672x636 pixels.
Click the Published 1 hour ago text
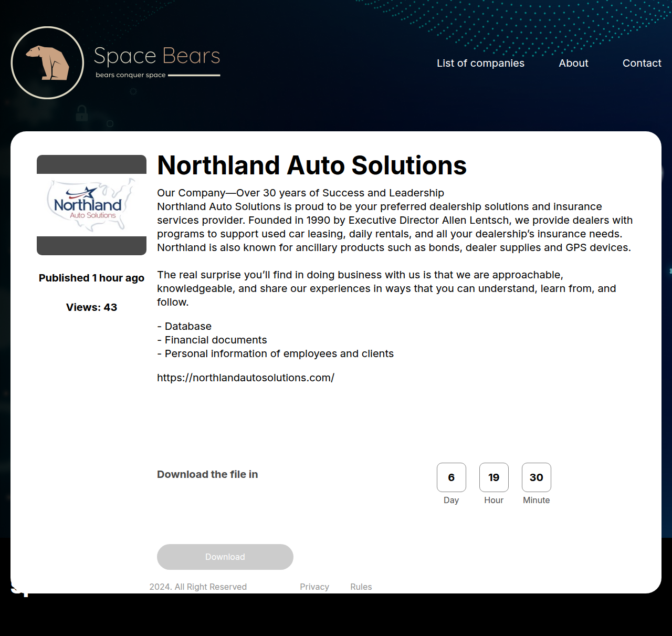91,278
